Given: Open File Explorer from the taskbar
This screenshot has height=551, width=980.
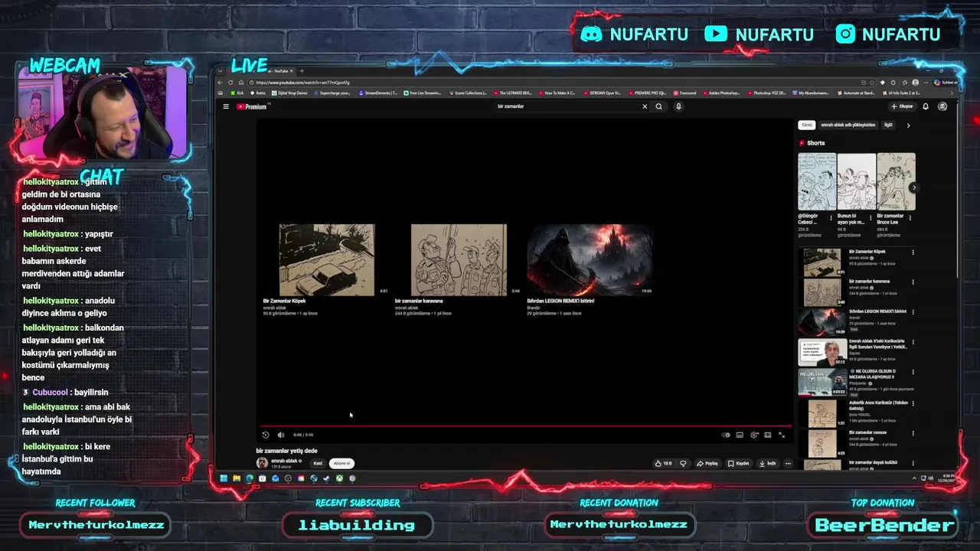Looking at the screenshot, I should tap(237, 478).
